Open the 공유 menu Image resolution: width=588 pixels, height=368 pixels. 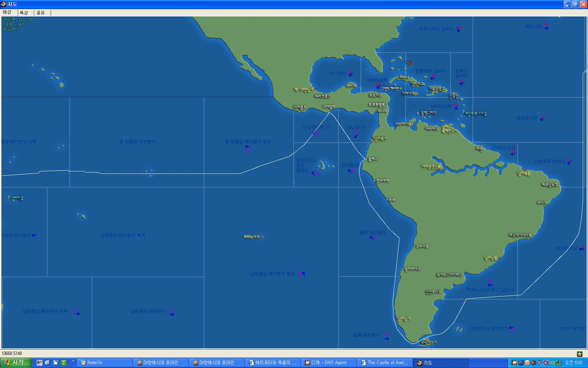pos(41,13)
